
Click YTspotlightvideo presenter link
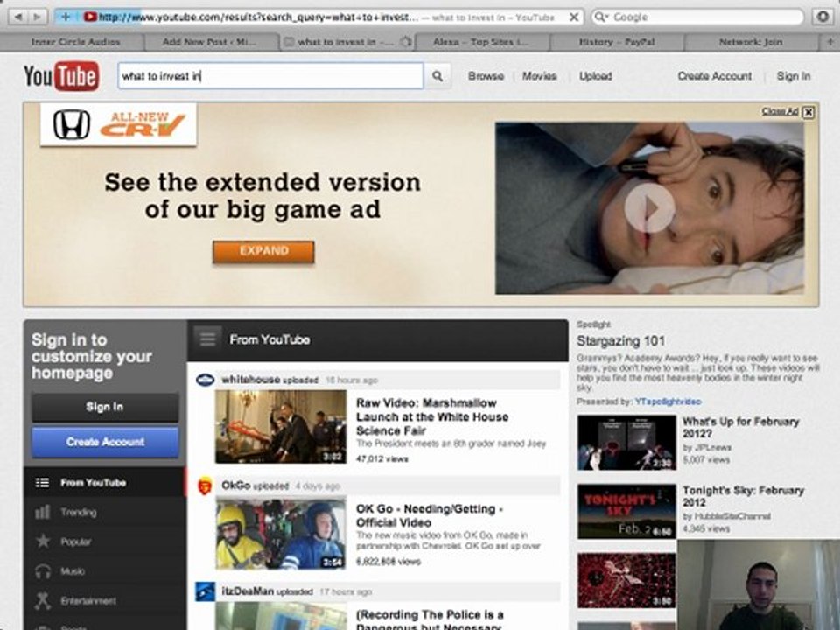point(668,402)
